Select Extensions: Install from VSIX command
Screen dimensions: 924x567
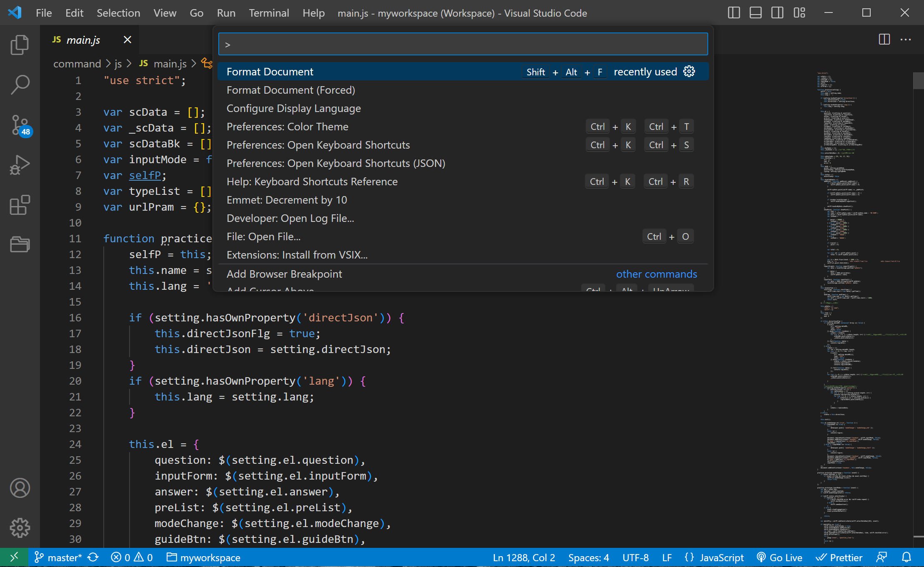[463, 255]
